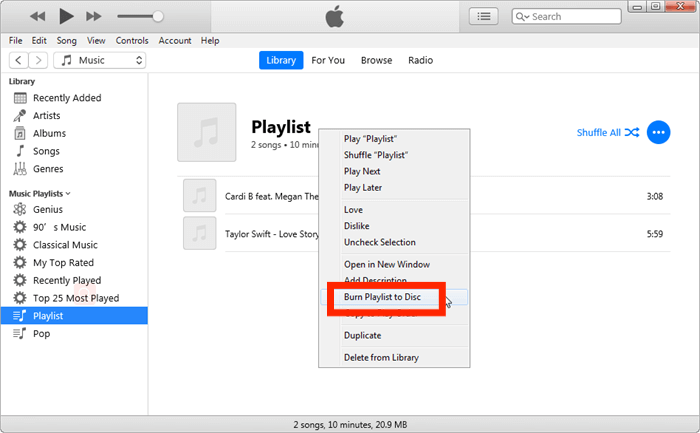Viewport: 700px width, 433px height.
Task: Choose Play Later in context menu
Action: (395, 187)
